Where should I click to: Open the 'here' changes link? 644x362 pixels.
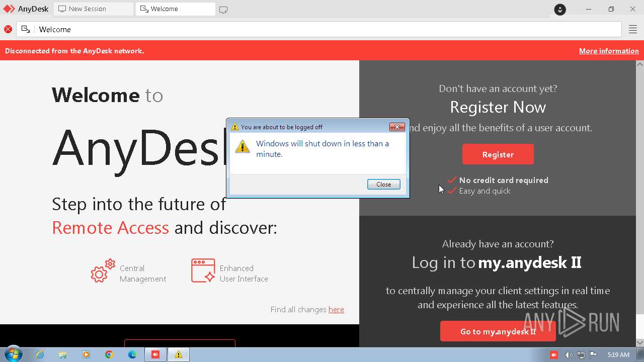pyautogui.click(x=336, y=310)
